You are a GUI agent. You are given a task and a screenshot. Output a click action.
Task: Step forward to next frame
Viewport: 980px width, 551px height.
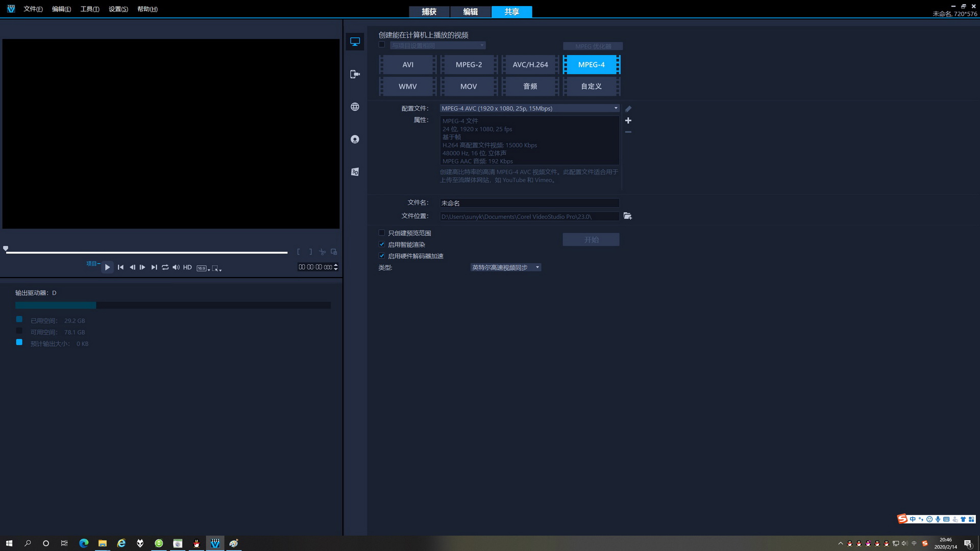coord(142,267)
